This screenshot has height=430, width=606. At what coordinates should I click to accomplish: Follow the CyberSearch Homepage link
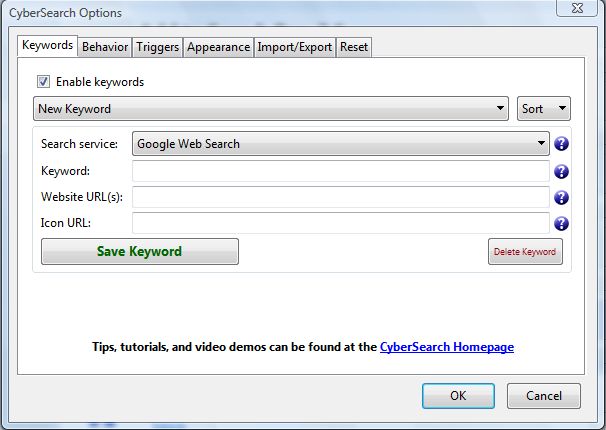click(x=447, y=347)
